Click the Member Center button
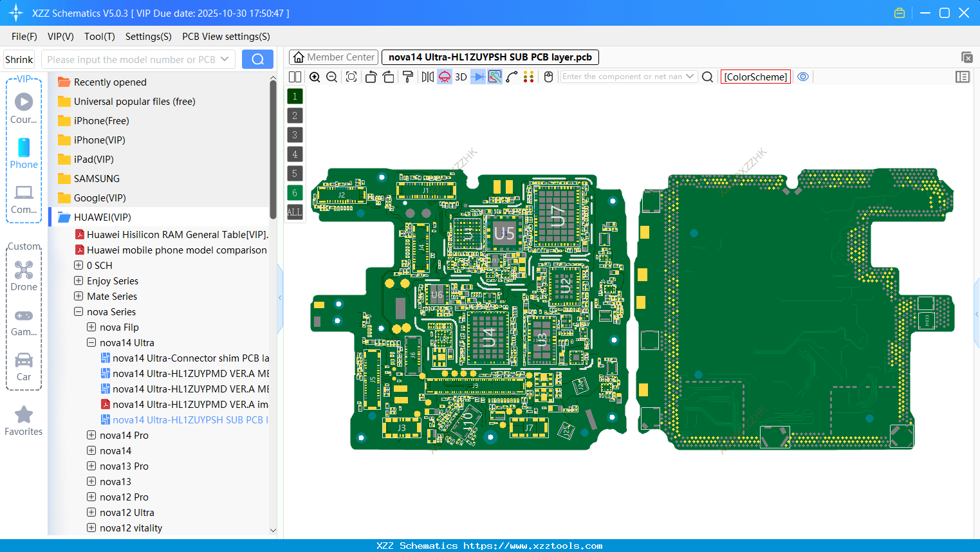980x552 pixels. tap(334, 57)
